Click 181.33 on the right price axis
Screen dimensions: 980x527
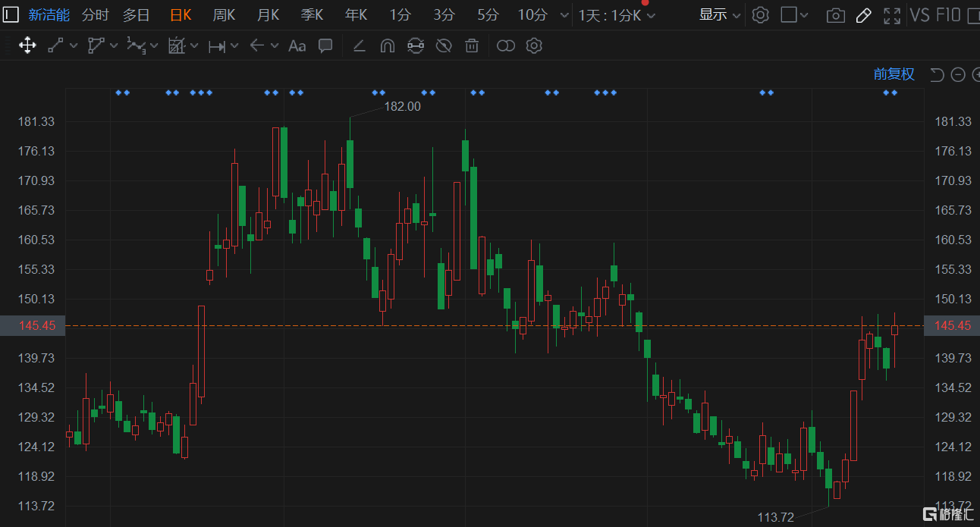coord(953,122)
